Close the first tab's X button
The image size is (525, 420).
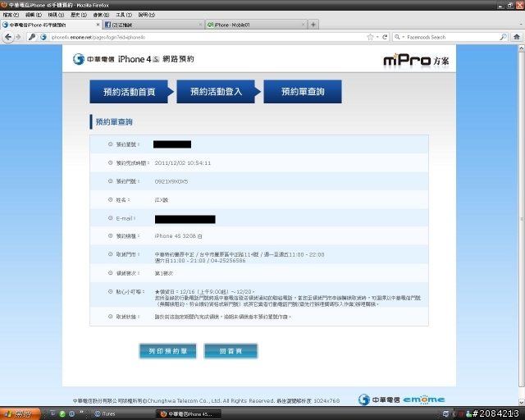tap(98, 25)
